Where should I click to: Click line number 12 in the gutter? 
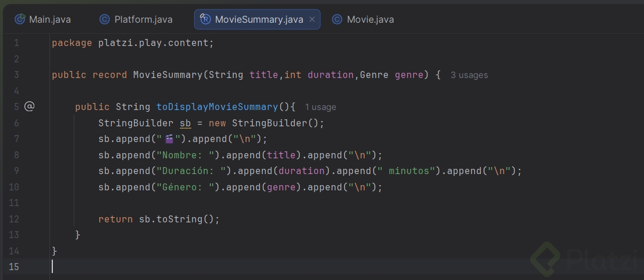click(14, 219)
